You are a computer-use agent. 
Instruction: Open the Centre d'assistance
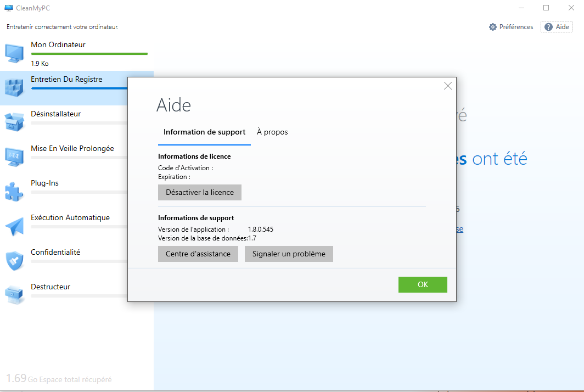tap(198, 254)
